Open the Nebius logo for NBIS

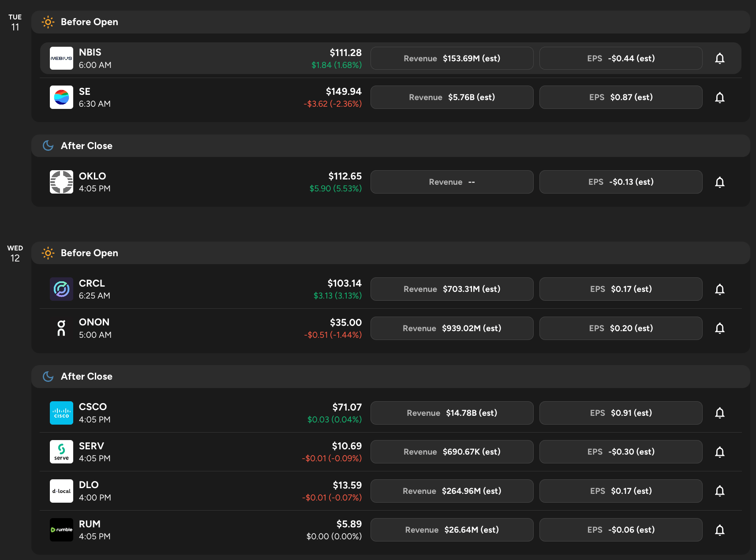click(61, 58)
